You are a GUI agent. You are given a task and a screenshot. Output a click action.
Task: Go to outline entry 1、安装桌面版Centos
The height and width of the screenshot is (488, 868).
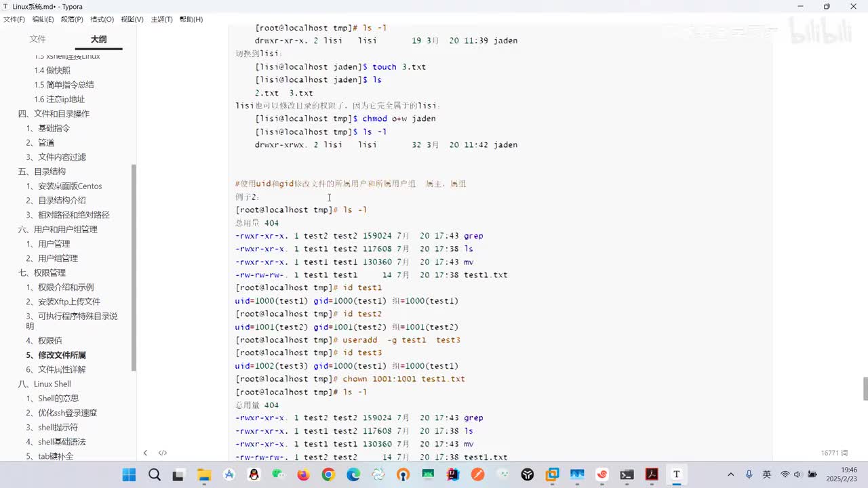click(x=64, y=186)
